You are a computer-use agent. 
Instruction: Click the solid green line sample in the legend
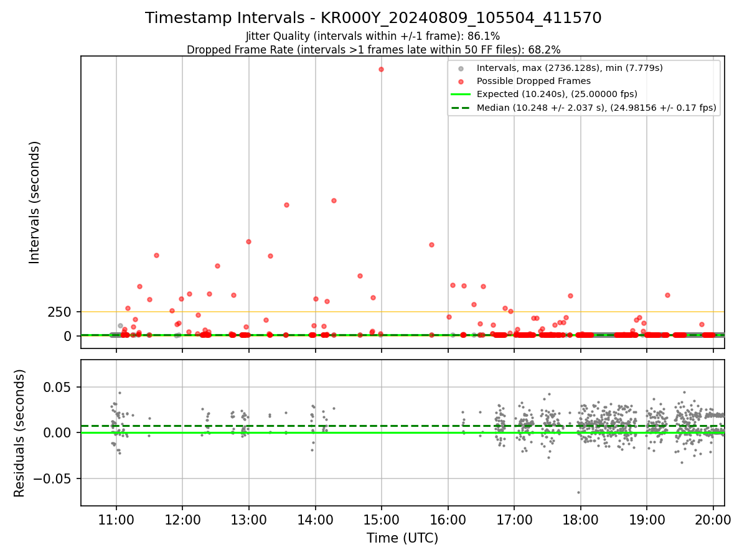[x=461, y=95]
